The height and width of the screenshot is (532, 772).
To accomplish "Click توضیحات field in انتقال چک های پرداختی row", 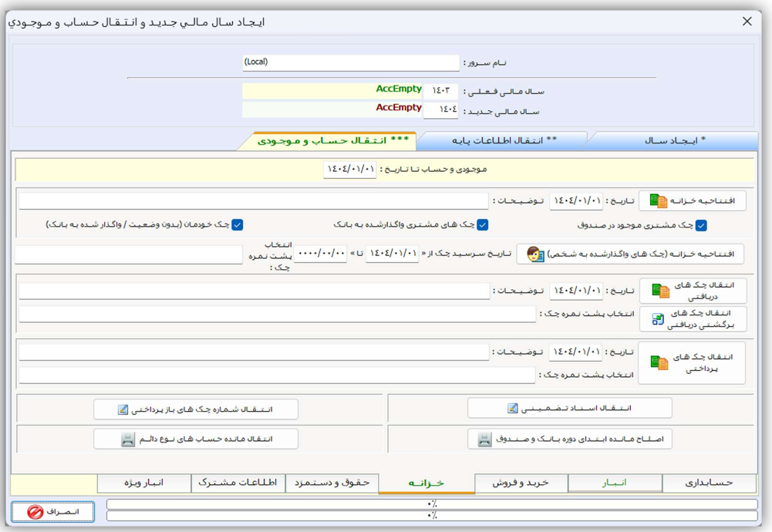I will (x=254, y=352).
